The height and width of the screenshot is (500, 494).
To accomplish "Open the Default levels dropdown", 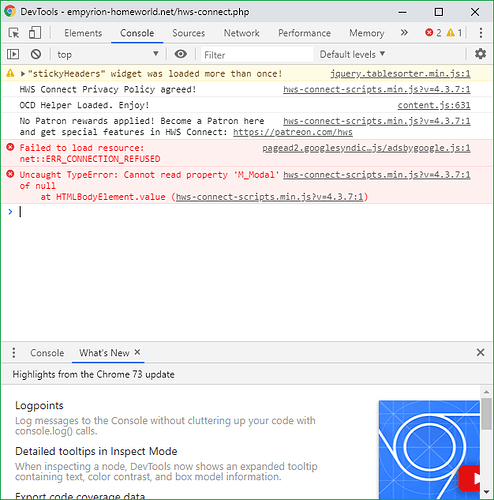I will tap(352, 54).
